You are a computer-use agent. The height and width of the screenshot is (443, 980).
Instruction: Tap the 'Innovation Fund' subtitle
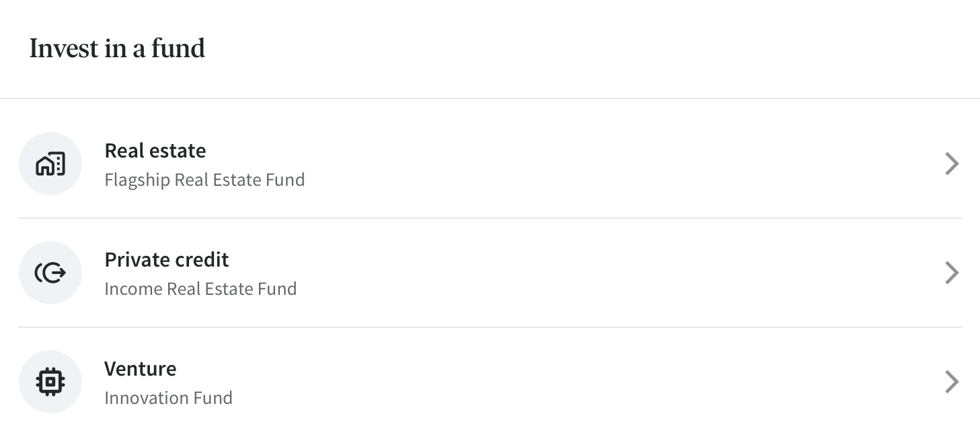coord(168,398)
